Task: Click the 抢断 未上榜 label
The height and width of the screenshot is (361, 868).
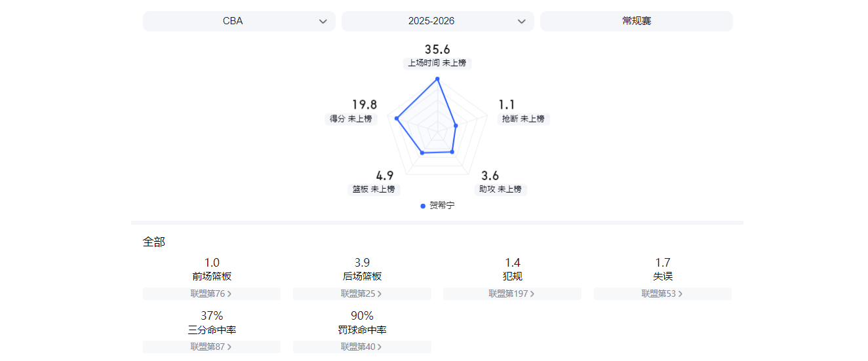Action: coord(523,119)
